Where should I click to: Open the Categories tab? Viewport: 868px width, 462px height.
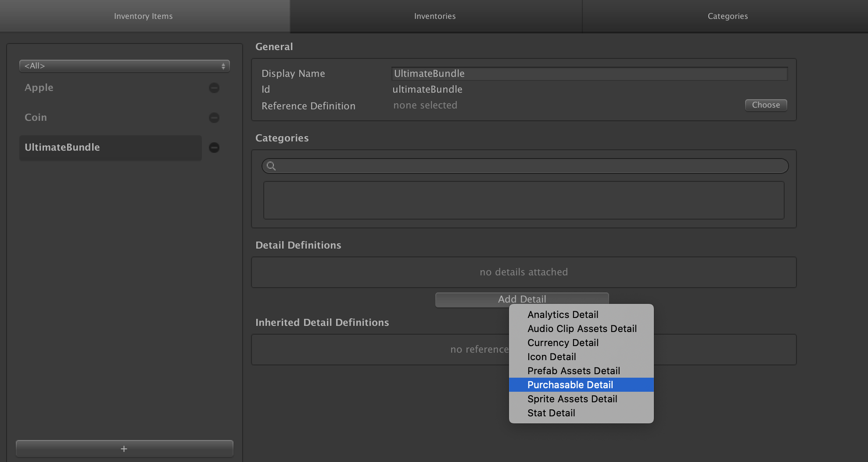click(726, 16)
